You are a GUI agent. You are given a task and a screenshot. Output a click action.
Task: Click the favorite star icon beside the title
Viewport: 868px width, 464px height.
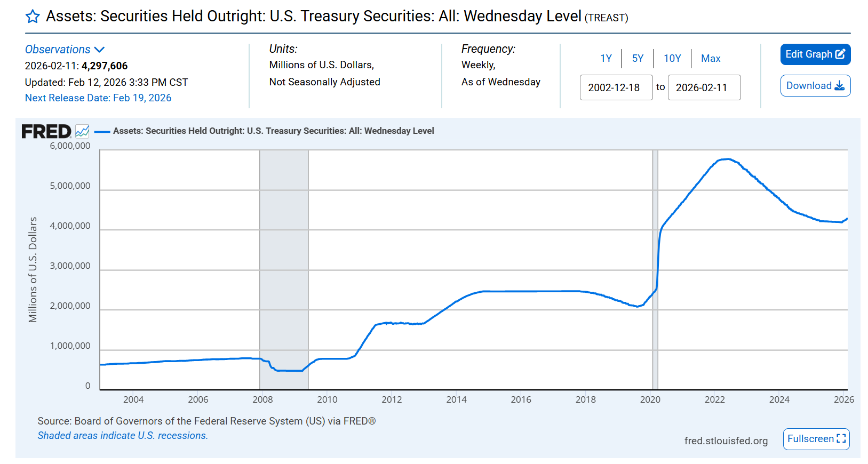(x=33, y=17)
